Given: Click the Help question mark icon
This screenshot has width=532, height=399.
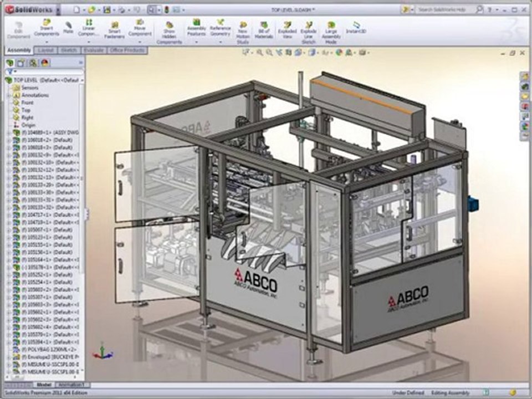Looking at the screenshot, I should [x=489, y=10].
